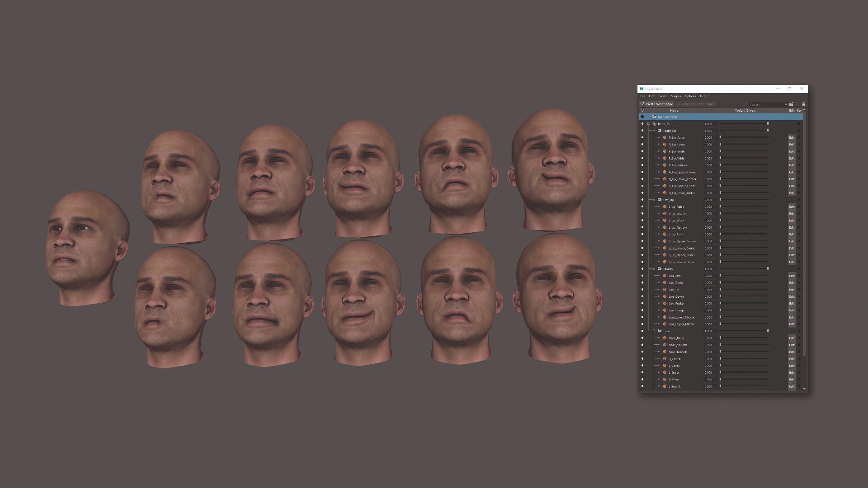Click the trash delete icon
Image resolution: width=868 pixels, height=488 pixels.
[x=803, y=104]
